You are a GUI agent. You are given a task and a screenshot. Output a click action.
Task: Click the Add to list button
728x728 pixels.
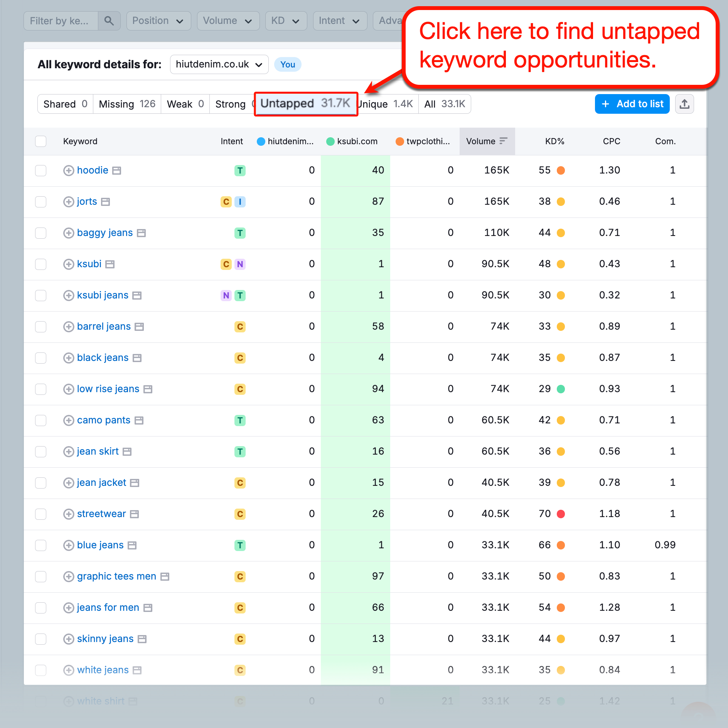[x=632, y=104]
